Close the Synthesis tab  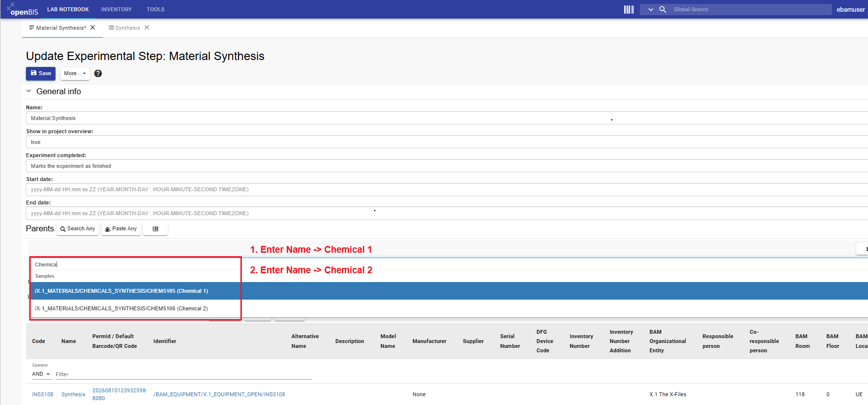pos(147,27)
